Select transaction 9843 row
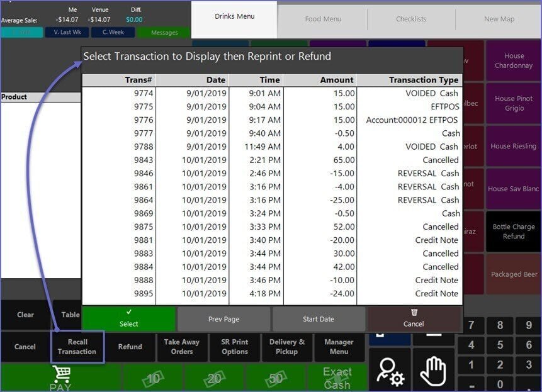 click(x=272, y=160)
